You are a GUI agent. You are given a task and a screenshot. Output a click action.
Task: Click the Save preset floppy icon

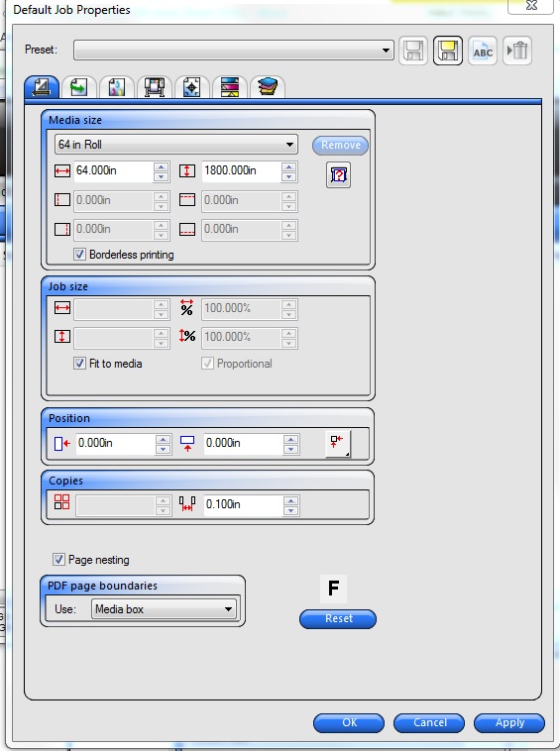[413, 51]
